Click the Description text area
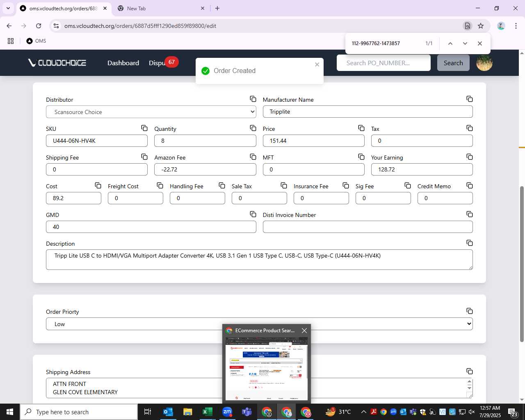The width and height of the screenshot is (525, 420). pyautogui.click(x=259, y=260)
